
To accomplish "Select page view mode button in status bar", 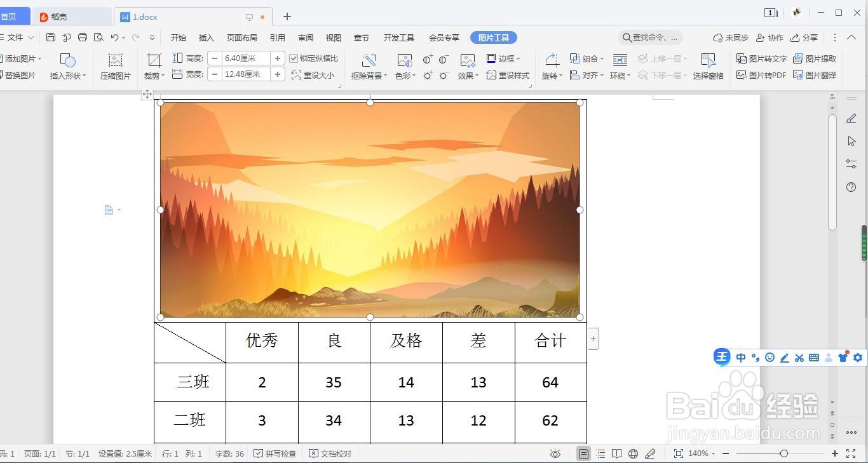I will (583, 453).
